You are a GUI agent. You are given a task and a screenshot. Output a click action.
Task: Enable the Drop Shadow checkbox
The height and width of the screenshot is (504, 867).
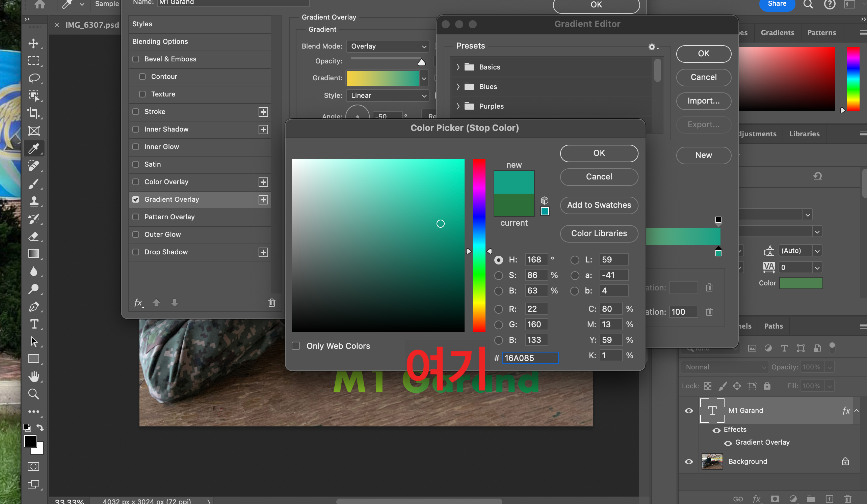[x=136, y=252]
